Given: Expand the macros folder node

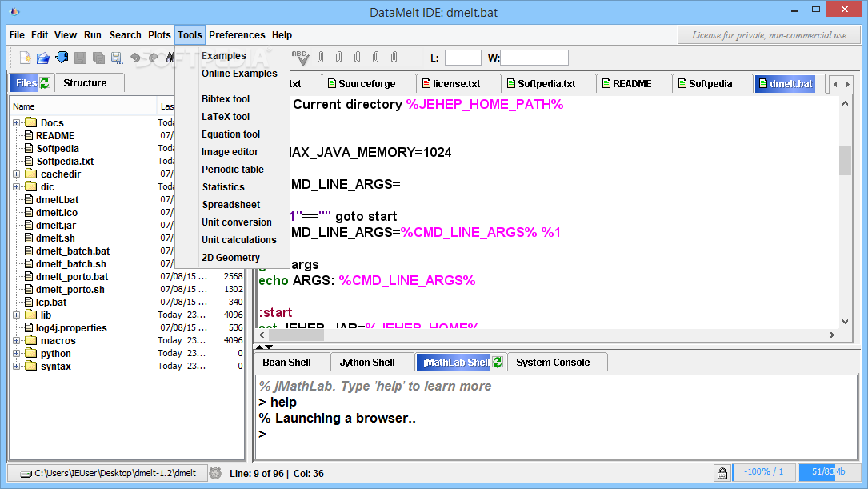Looking at the screenshot, I should coord(17,341).
